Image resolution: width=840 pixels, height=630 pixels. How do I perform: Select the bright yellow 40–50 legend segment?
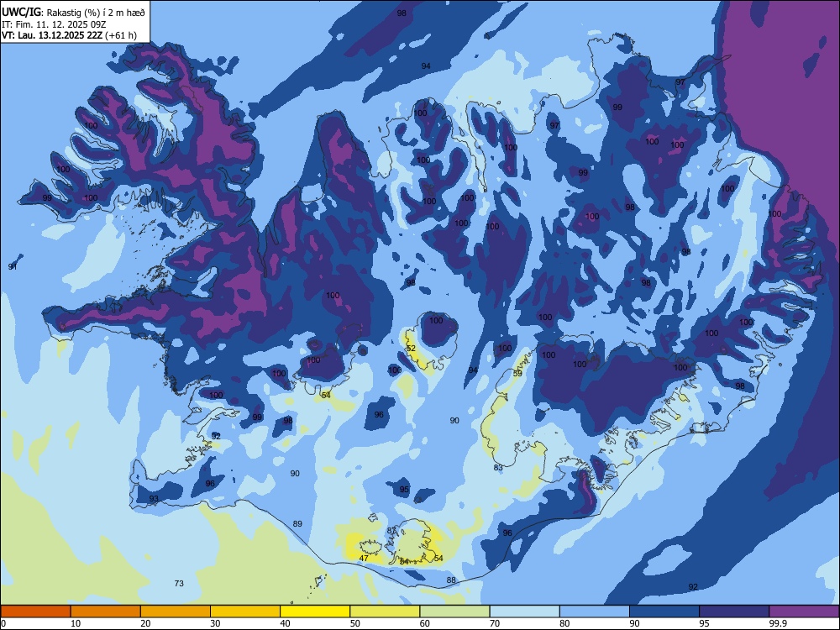click(315, 612)
